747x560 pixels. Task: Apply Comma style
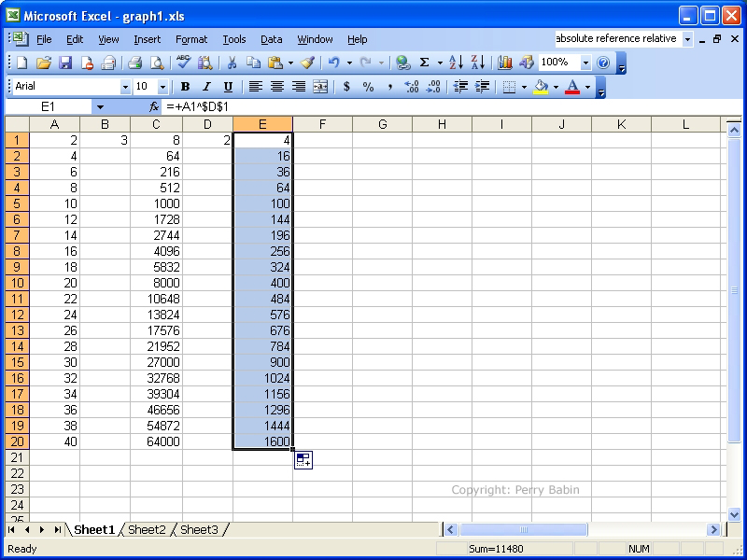(x=390, y=87)
